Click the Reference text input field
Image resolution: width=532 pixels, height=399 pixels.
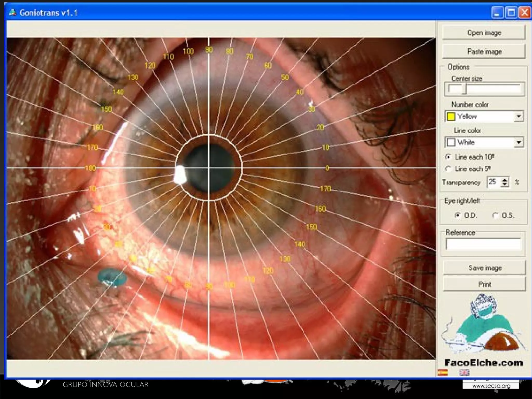tap(483, 244)
